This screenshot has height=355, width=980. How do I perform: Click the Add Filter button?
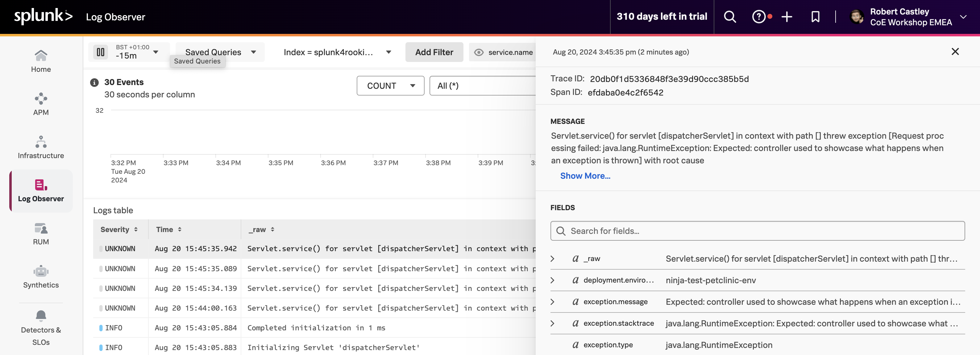434,52
